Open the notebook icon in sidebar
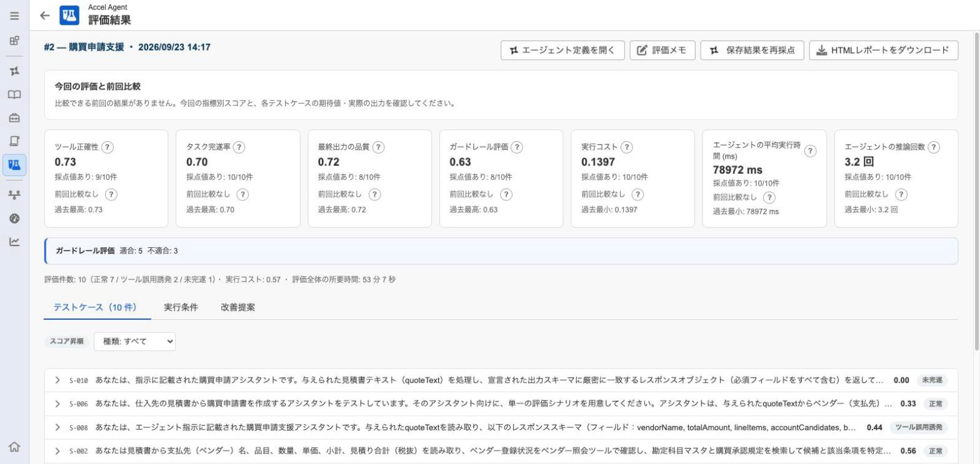Screen dimensions: 980x464 [14, 141]
